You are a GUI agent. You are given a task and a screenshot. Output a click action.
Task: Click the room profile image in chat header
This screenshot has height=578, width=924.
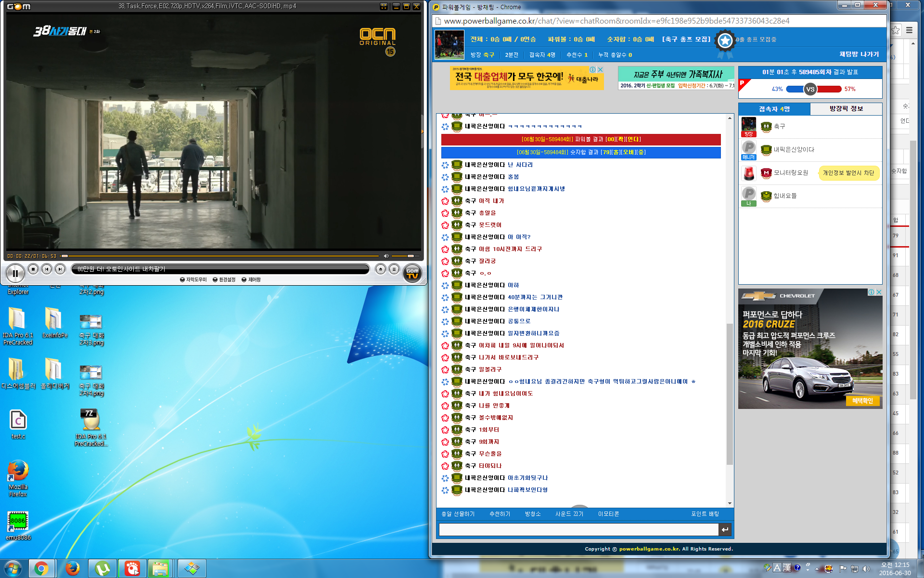point(449,44)
